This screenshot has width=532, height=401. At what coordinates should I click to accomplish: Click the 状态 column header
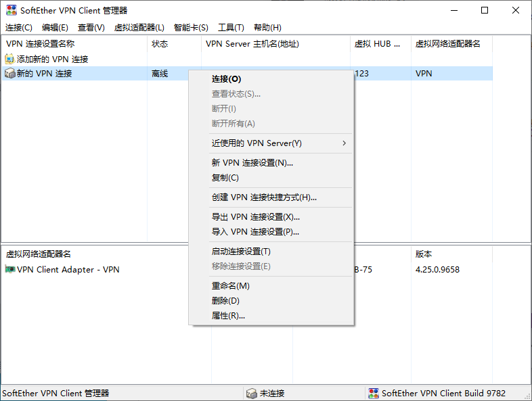[x=175, y=44]
